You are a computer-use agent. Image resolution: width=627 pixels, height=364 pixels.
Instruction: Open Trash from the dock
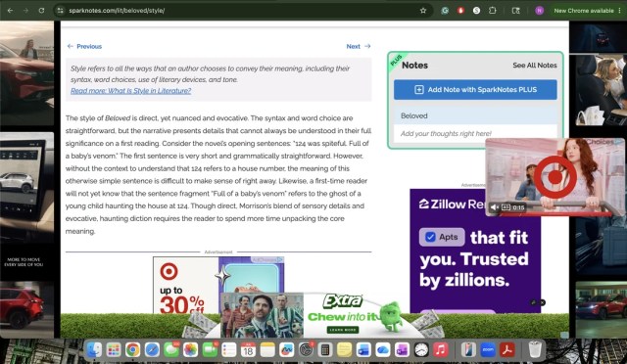point(535,350)
